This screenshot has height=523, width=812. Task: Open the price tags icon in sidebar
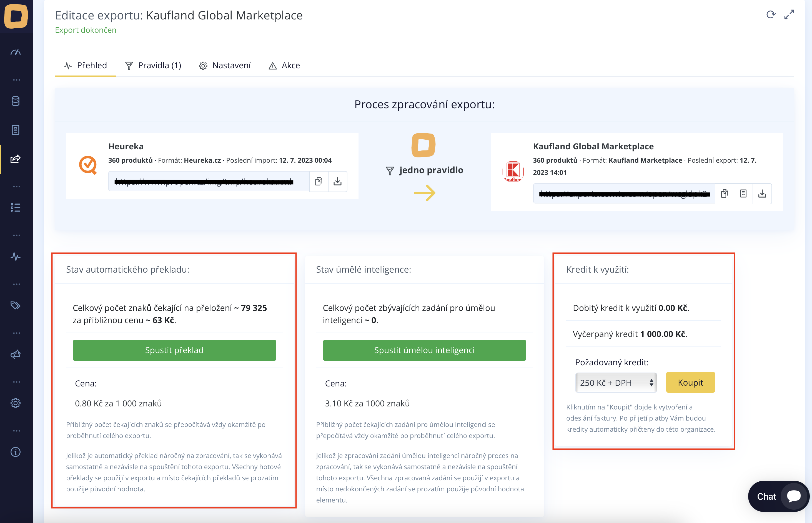(x=16, y=305)
